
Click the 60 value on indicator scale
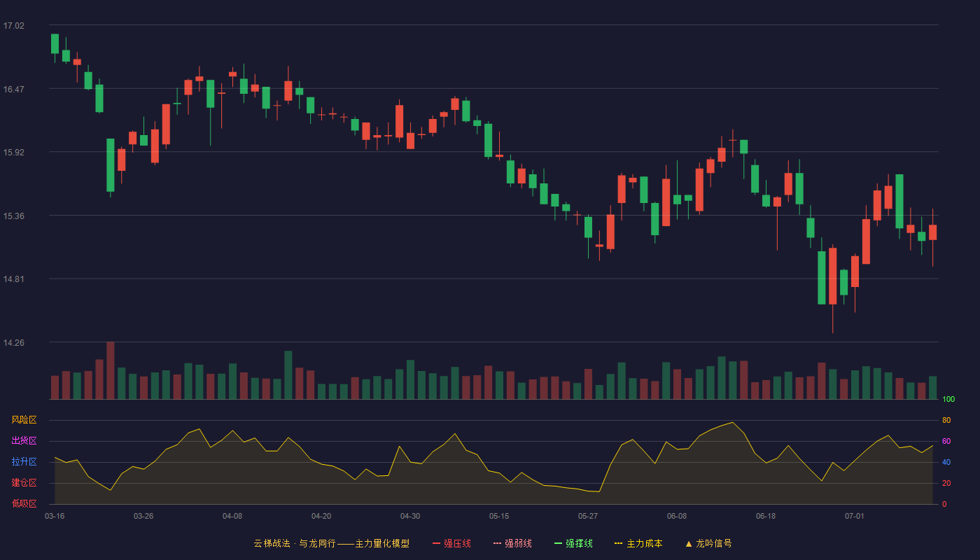[946, 442]
